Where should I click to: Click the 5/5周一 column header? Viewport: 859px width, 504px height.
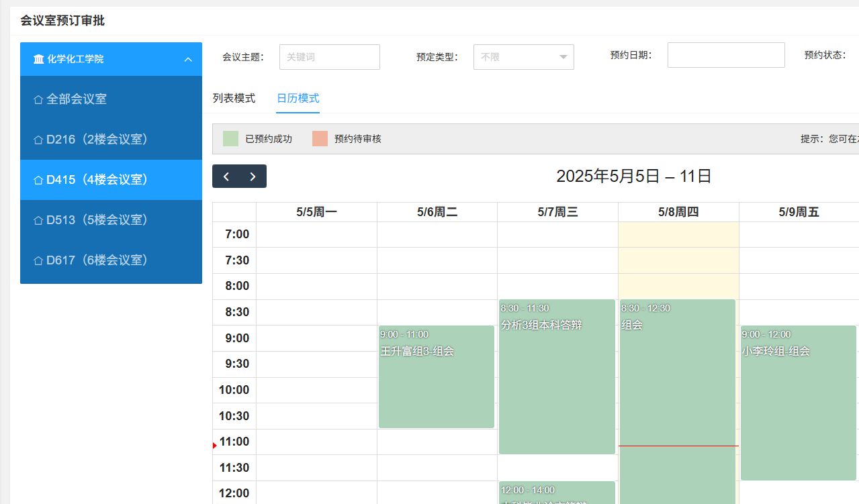point(316,212)
